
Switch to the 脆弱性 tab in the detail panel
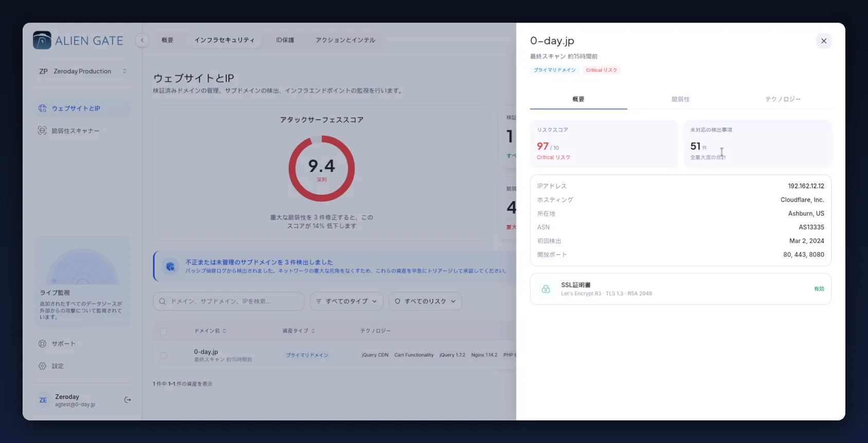[x=681, y=99]
